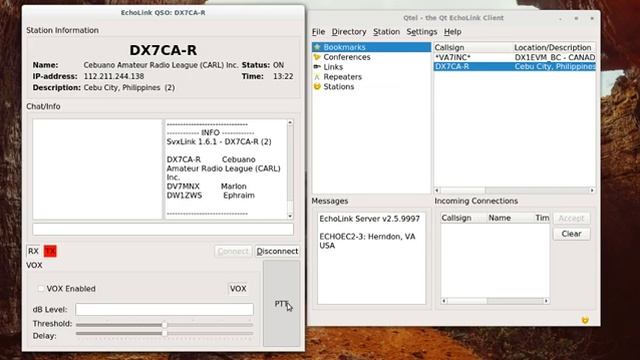Click the DV7MNX Marlon line in info pane
This screenshot has height=360, width=640.
click(207, 186)
